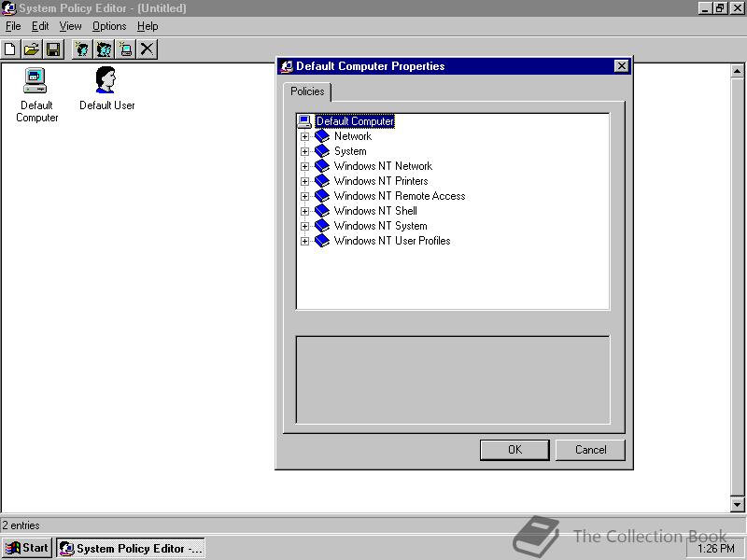
Task: Open the Start menu
Action: (x=28, y=548)
